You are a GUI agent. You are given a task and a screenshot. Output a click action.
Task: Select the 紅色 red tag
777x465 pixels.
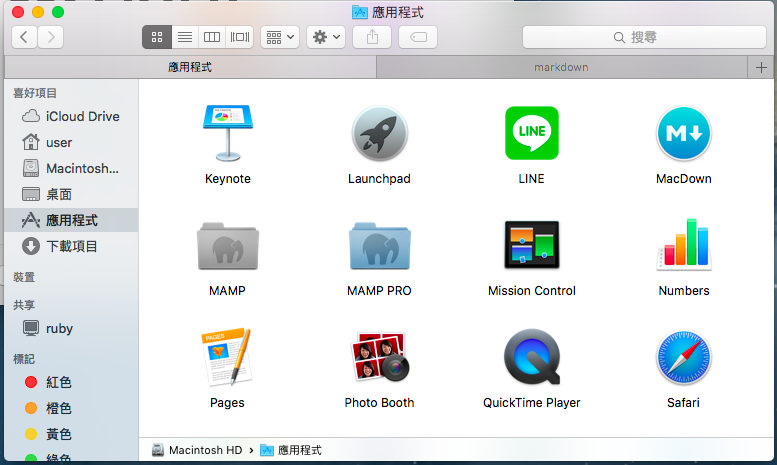click(71, 382)
